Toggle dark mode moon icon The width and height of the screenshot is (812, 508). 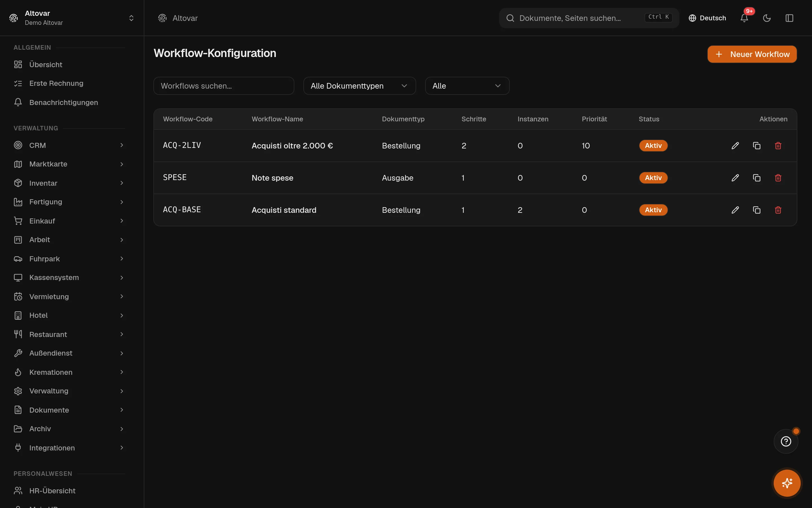767,18
